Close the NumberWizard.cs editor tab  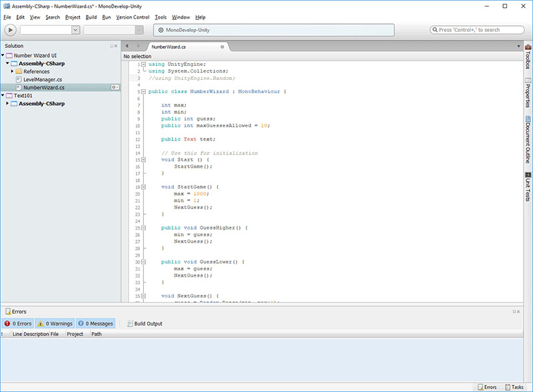(x=222, y=47)
